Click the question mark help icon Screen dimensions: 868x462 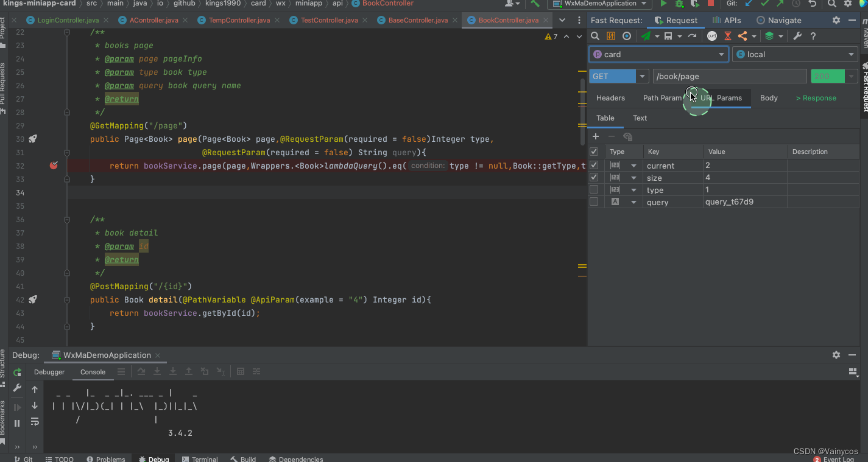[813, 37]
